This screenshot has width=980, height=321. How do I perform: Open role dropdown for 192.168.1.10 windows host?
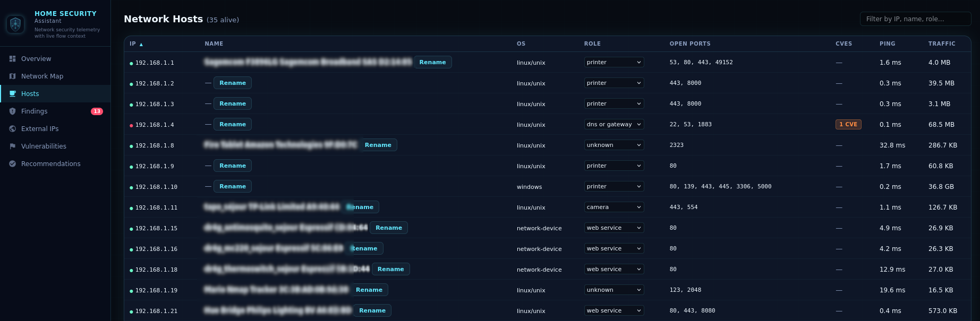pos(613,186)
